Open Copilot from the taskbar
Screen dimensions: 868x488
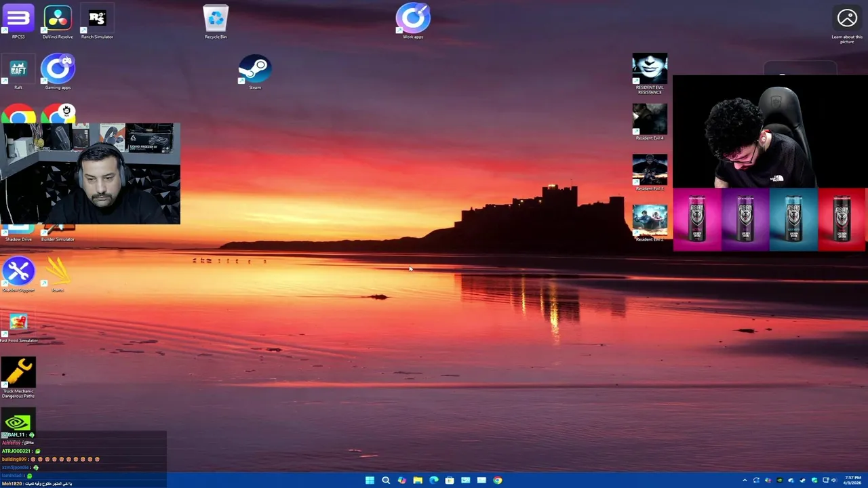[401, 480]
